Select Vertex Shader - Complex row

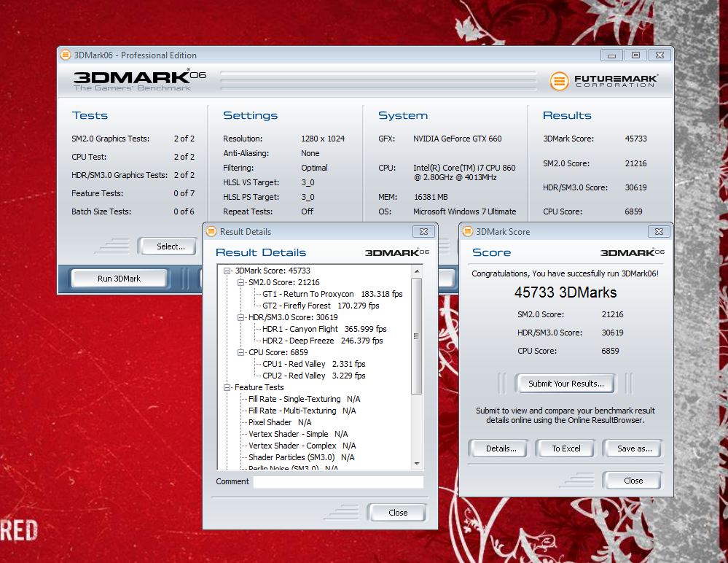(x=302, y=446)
